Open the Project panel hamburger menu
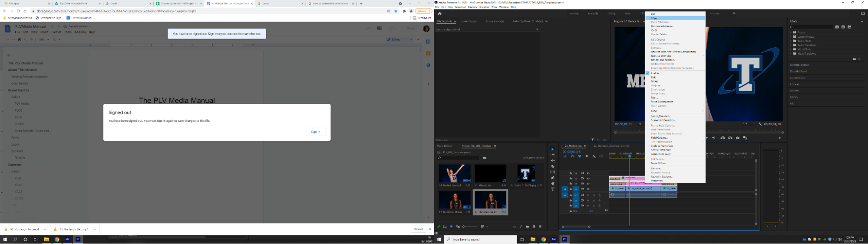The height and width of the screenshot is (244, 868). [x=495, y=146]
